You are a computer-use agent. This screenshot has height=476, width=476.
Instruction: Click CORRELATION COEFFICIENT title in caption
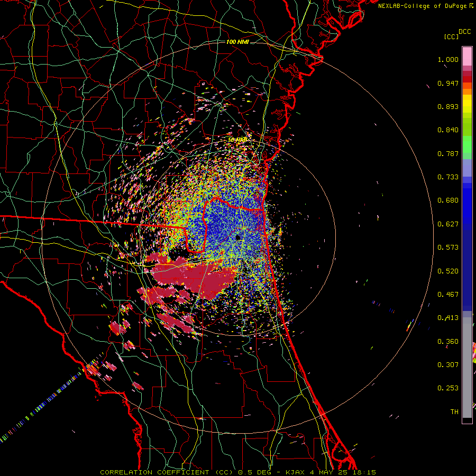pos(154,472)
